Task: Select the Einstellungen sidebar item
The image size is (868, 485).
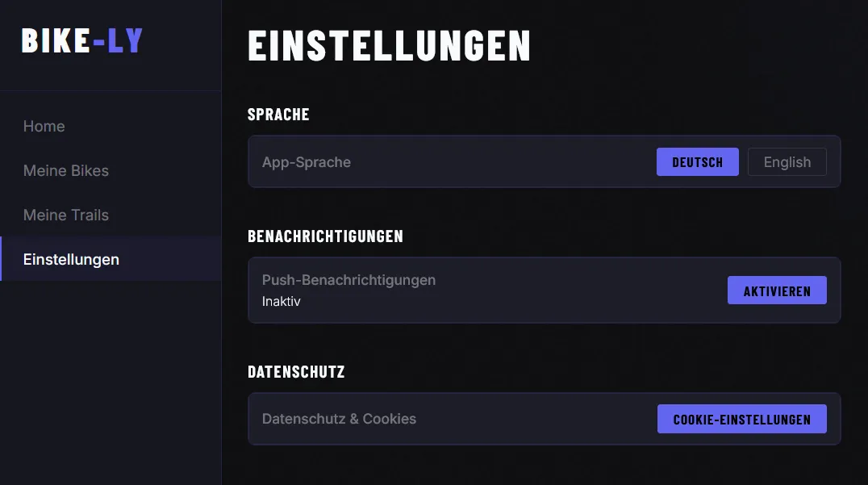Action: click(x=72, y=260)
